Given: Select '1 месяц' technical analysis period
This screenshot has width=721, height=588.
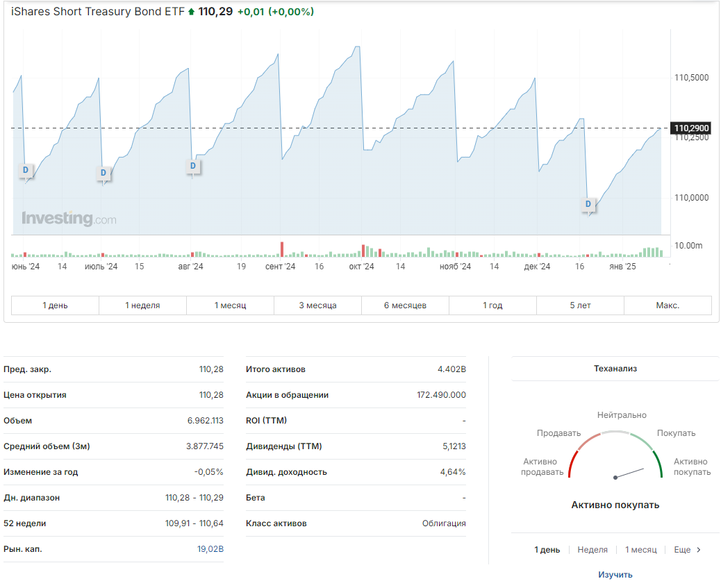Looking at the screenshot, I should tap(640, 550).
